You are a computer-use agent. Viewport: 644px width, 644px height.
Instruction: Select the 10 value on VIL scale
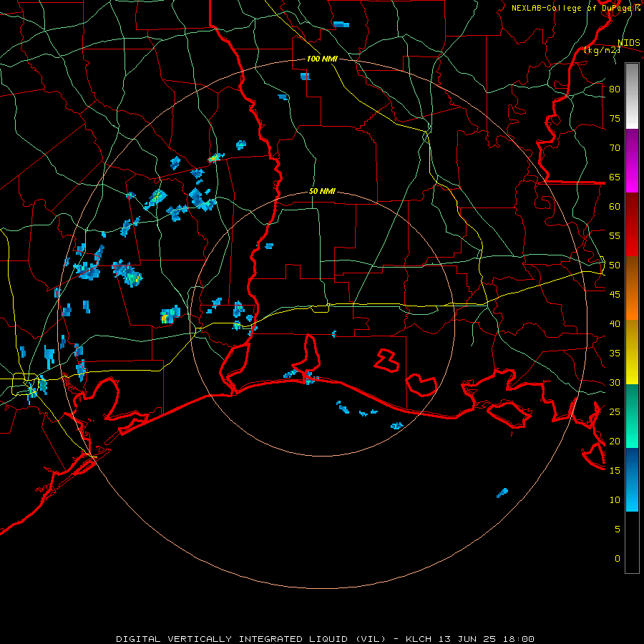[x=615, y=500]
